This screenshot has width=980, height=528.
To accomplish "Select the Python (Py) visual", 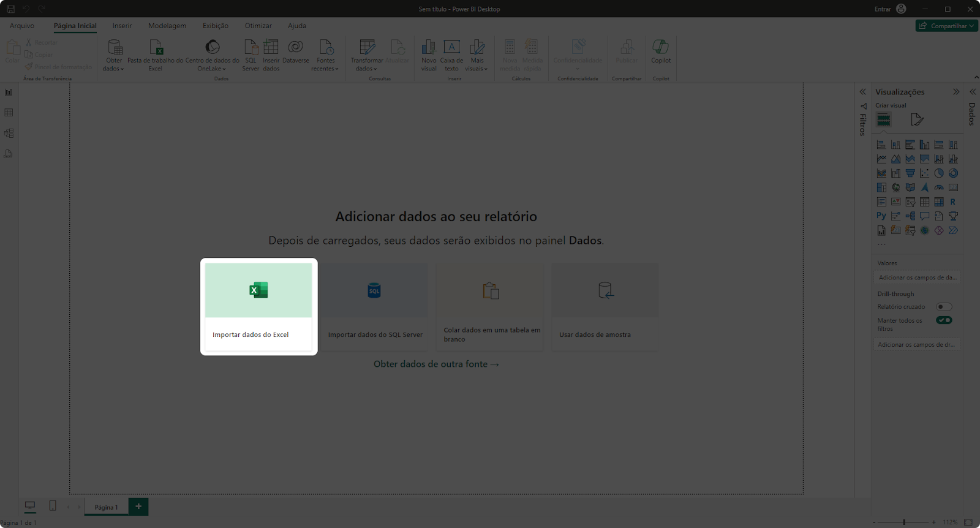I will [x=881, y=216].
